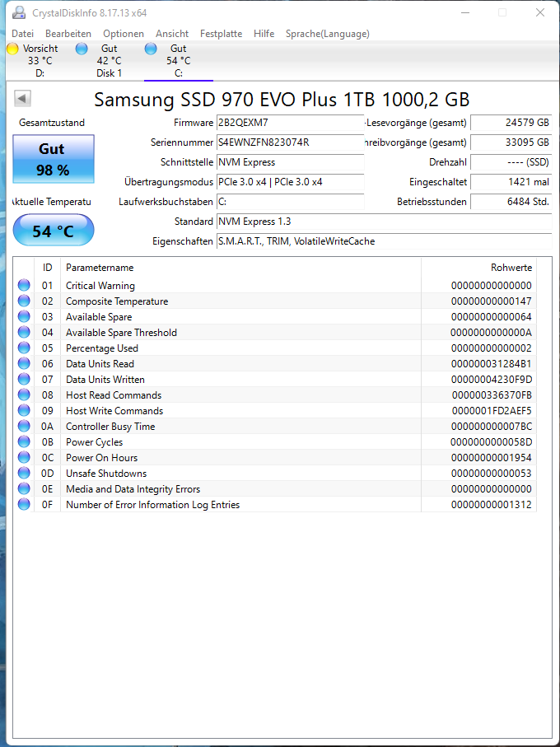Click status orb of Unsafe Shutdowns row
The height and width of the screenshot is (747, 560).
pyautogui.click(x=24, y=473)
